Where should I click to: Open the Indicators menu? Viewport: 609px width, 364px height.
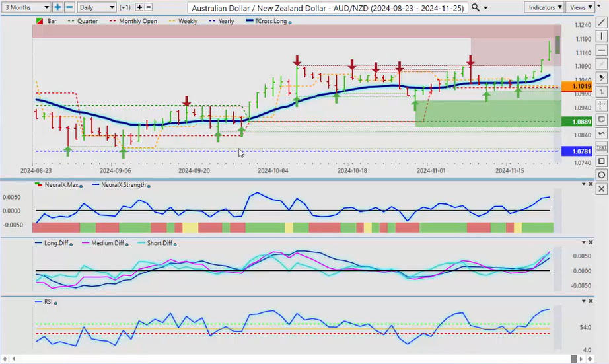tap(544, 7)
